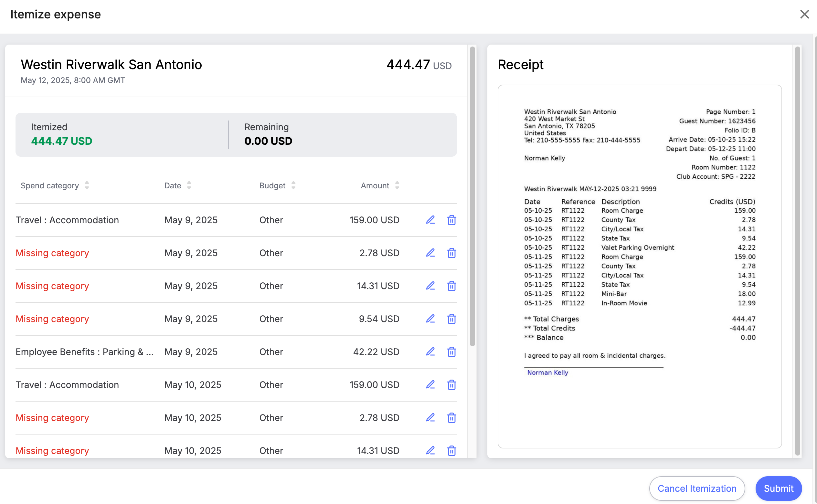Edit the 42.22 USD parking item
The height and width of the screenshot is (504, 817).
tap(430, 352)
